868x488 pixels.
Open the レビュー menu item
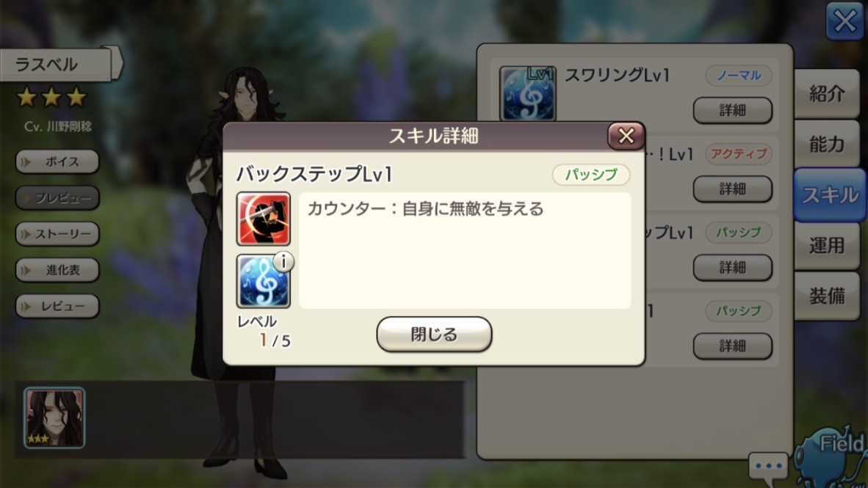57,306
